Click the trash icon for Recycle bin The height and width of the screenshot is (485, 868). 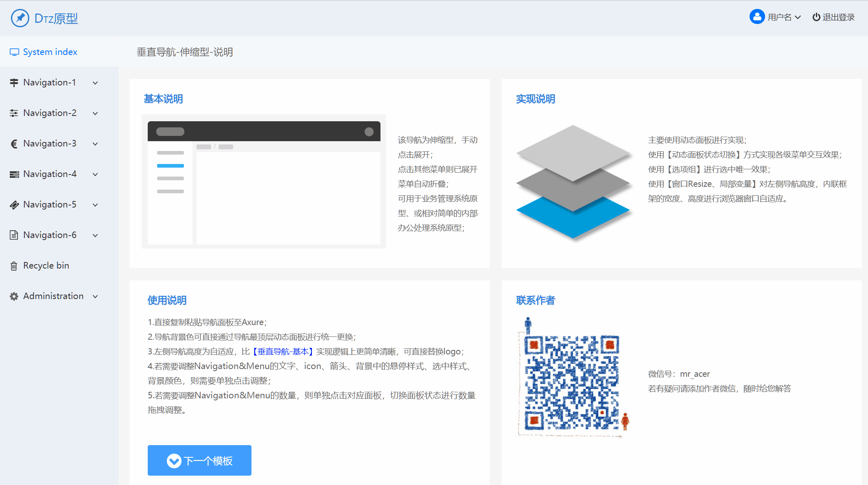(14, 266)
